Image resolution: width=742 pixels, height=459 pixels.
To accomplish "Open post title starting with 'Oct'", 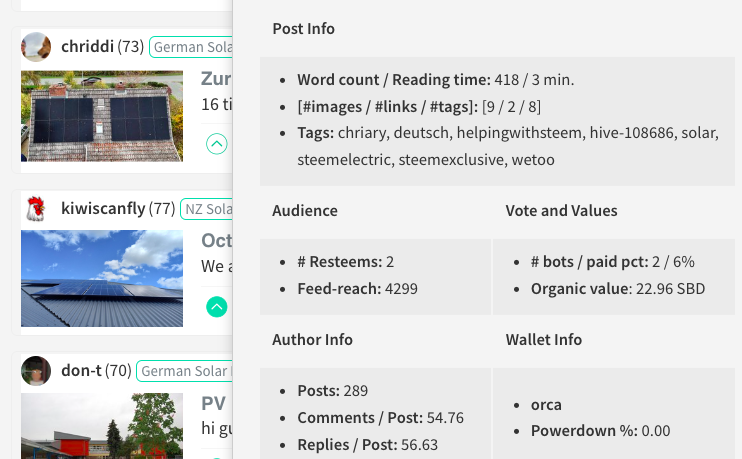I will click(x=216, y=241).
